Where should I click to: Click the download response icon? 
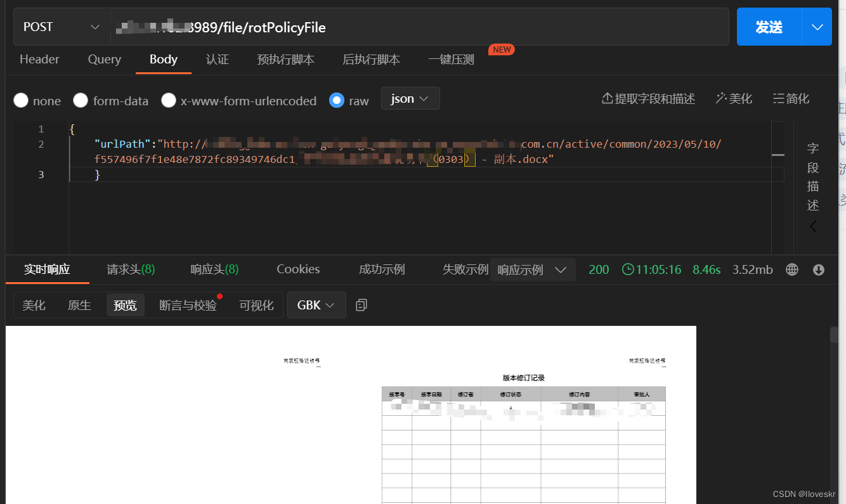click(818, 269)
